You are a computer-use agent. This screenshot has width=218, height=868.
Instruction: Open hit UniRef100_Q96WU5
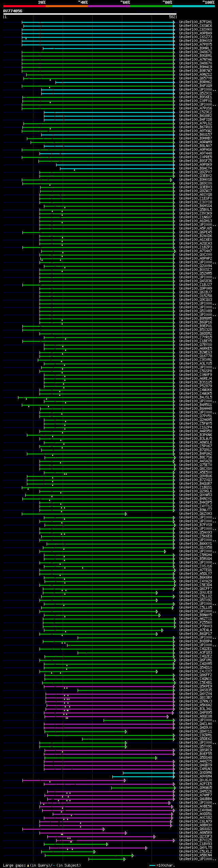tap(196, 788)
